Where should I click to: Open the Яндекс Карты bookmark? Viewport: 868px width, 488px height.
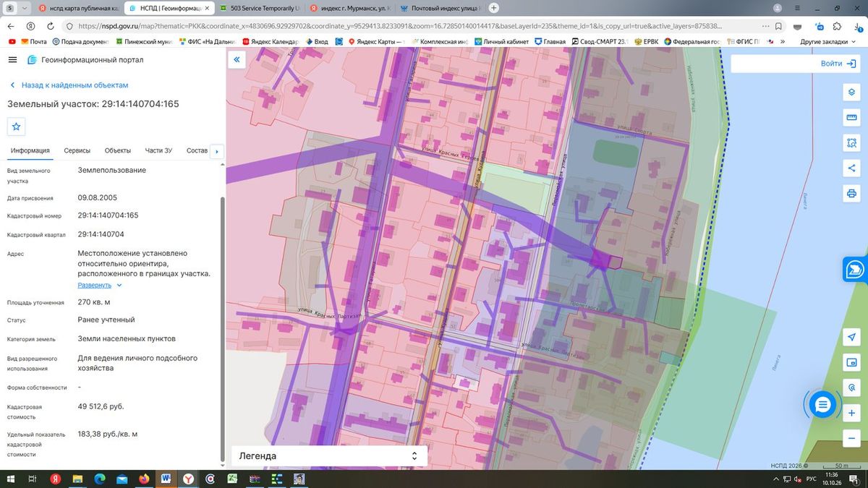[376, 42]
